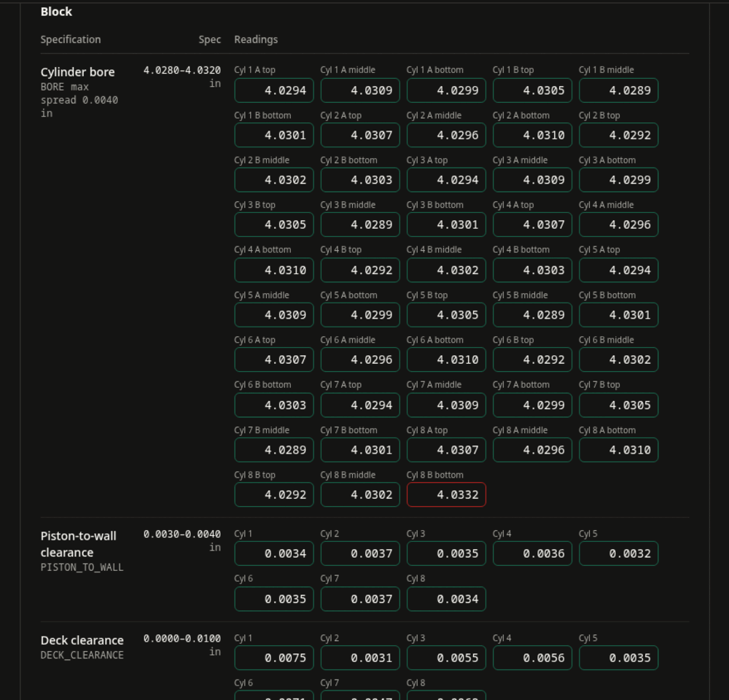Focus the Cyl 4 B top bore input
Viewport: 729px width, 700px height.
pyautogui.click(x=360, y=270)
